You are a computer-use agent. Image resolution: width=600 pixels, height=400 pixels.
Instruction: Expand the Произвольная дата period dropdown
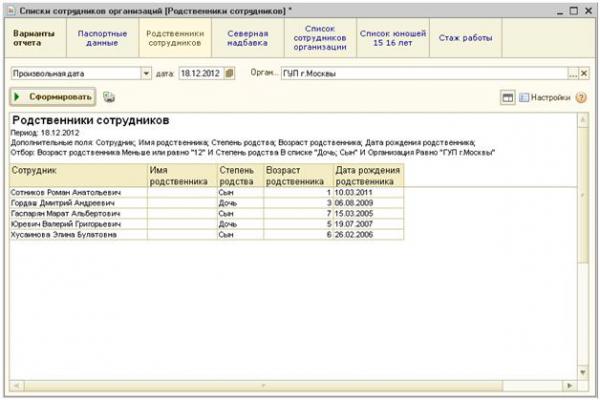146,73
